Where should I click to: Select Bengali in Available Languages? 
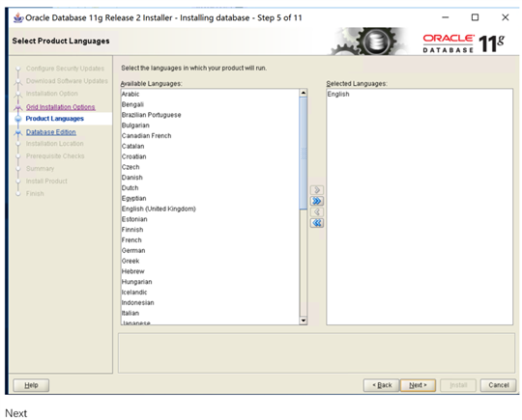(210, 104)
